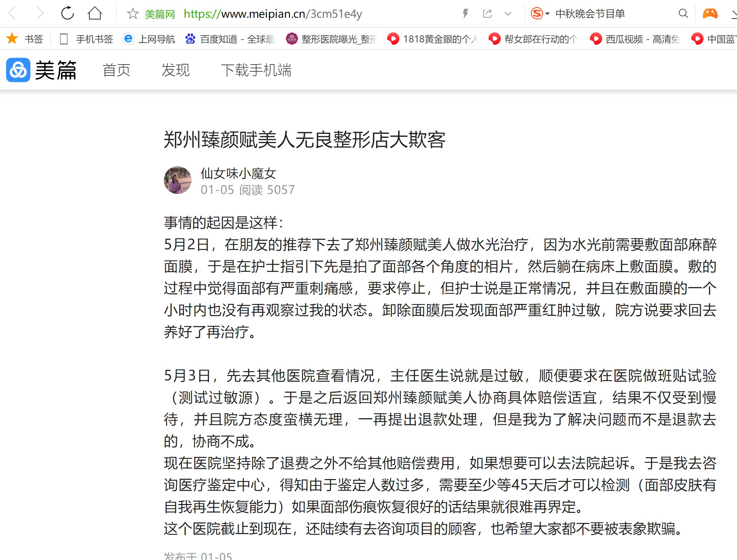Open author 仙女味小魔女 avatar
This screenshot has width=737, height=560.
[x=178, y=180]
